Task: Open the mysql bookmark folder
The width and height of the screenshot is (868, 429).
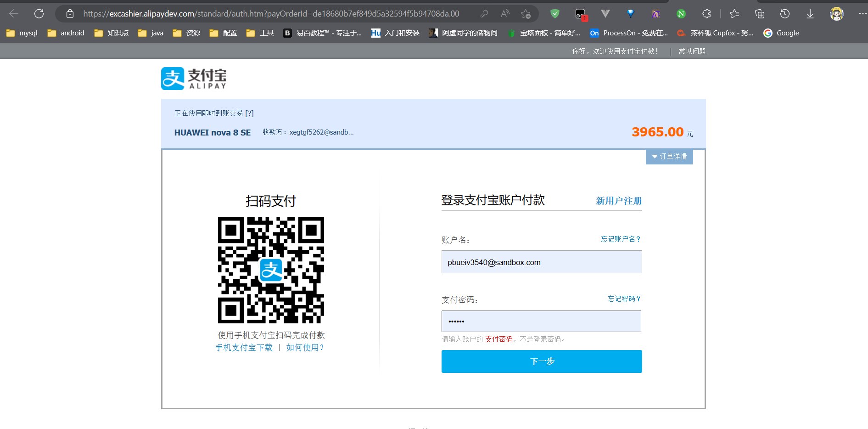Action: click(22, 33)
